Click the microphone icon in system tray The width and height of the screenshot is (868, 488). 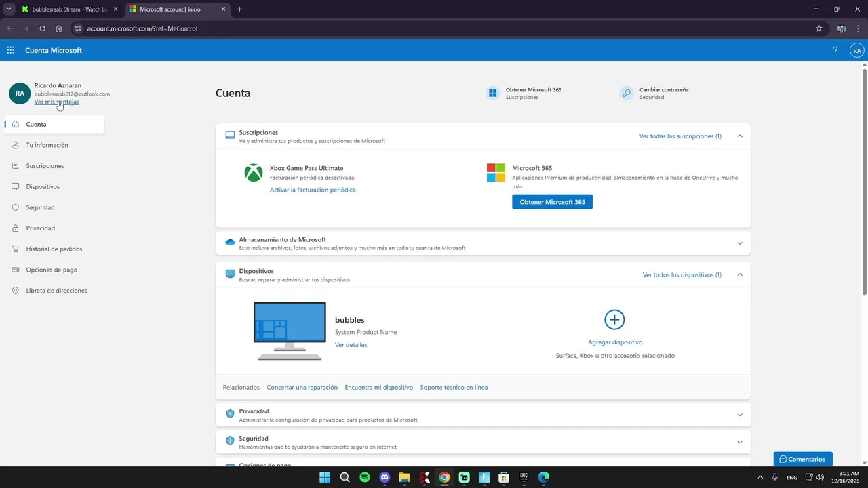tap(775, 477)
